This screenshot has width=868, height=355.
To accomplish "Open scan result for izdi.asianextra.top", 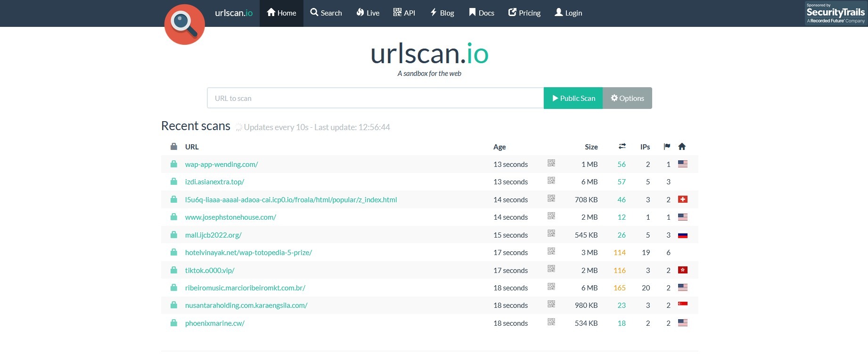I will [214, 182].
